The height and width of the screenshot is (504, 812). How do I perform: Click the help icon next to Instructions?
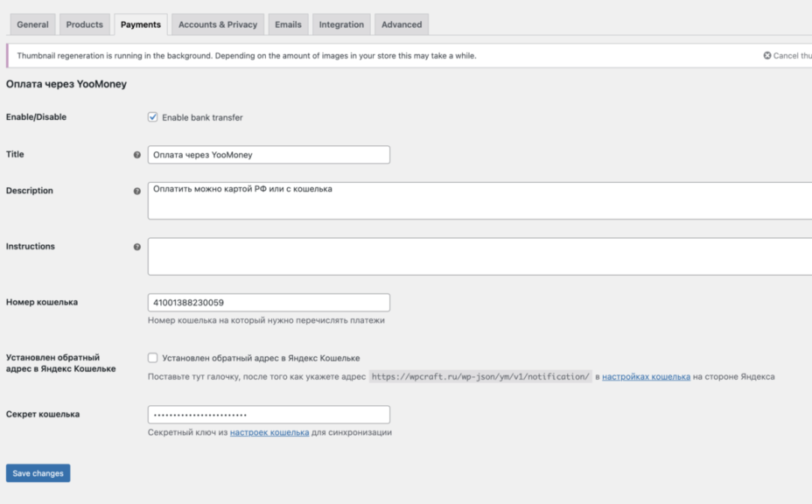click(136, 247)
